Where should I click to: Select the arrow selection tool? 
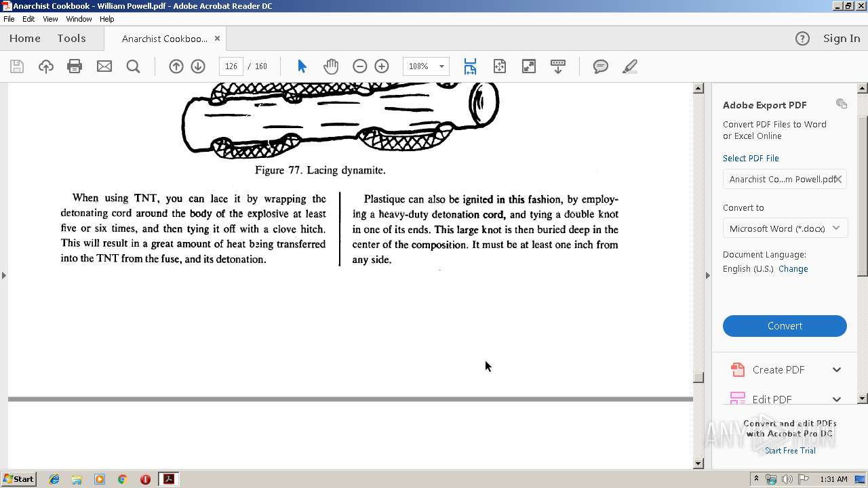(302, 66)
